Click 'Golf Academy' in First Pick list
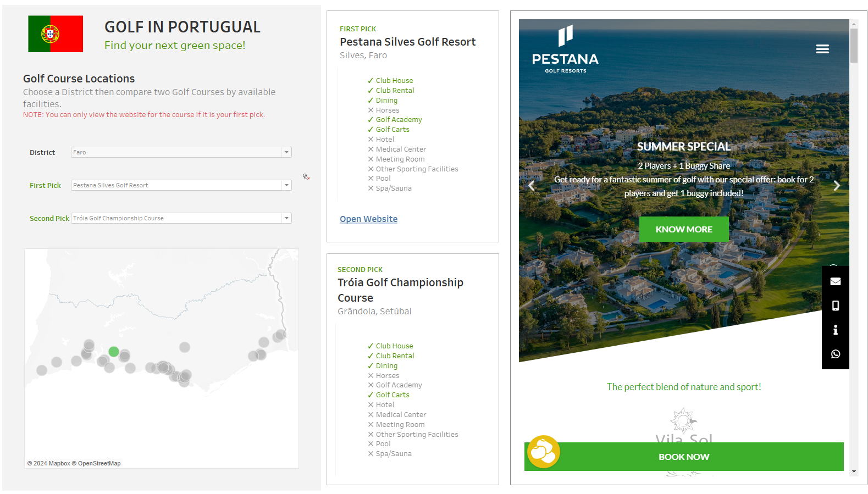 point(399,119)
